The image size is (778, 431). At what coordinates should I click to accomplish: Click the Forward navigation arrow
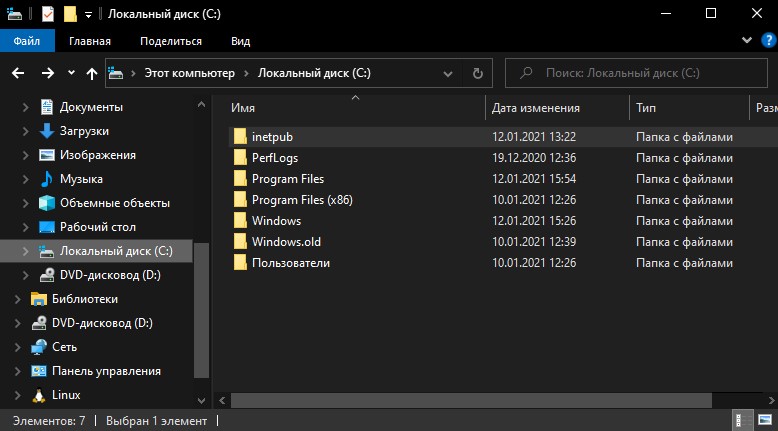pyautogui.click(x=48, y=73)
